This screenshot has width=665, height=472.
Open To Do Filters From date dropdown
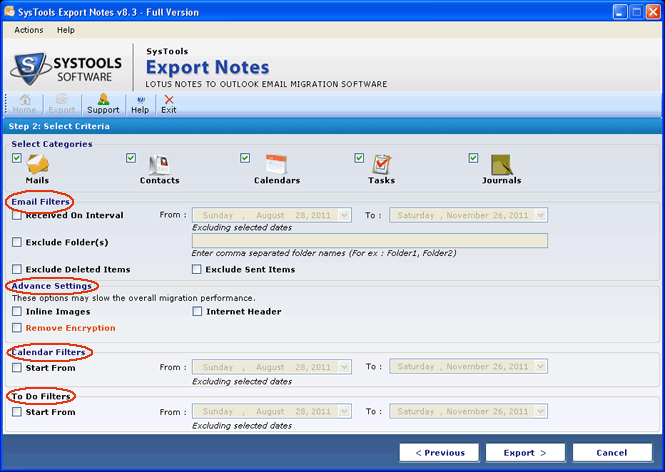344,411
